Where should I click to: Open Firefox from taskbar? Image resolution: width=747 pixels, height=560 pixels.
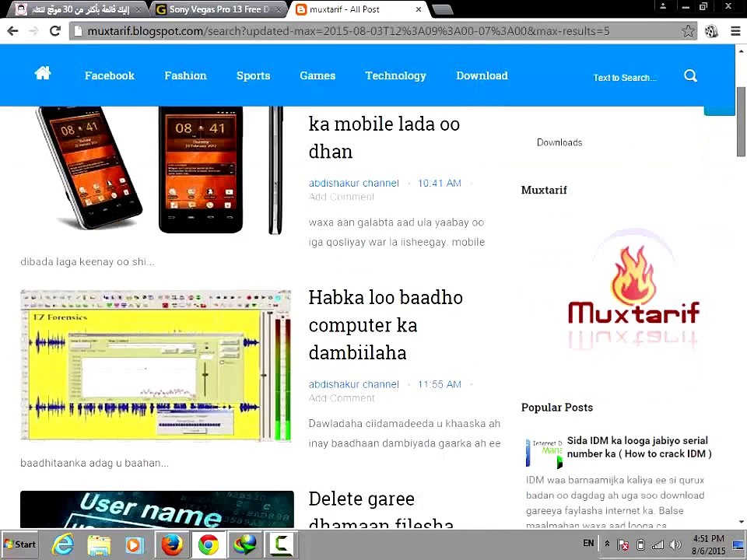[x=172, y=544]
